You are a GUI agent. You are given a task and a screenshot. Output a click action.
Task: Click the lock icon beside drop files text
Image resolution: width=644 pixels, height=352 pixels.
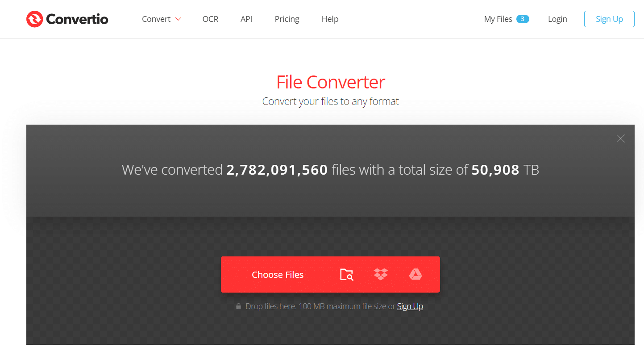click(x=239, y=306)
